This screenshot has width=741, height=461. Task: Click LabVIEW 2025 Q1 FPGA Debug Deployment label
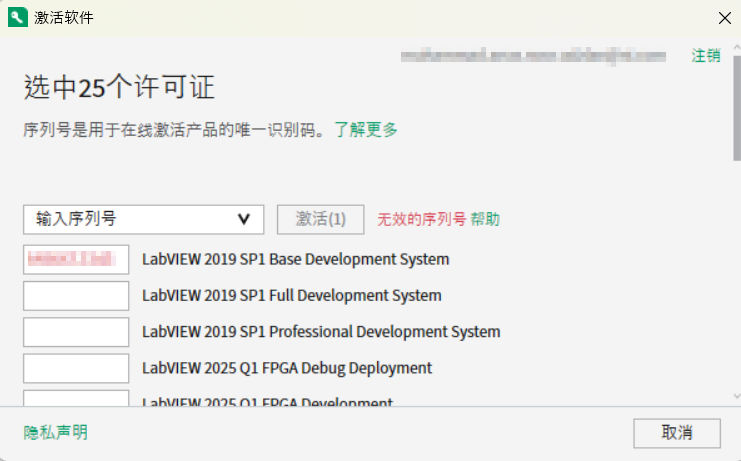point(287,368)
